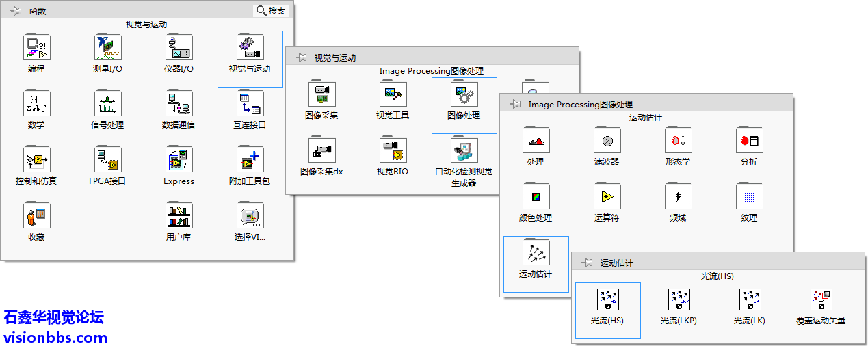
Task: Open the 颜色处理 color processing palette
Action: (x=536, y=198)
